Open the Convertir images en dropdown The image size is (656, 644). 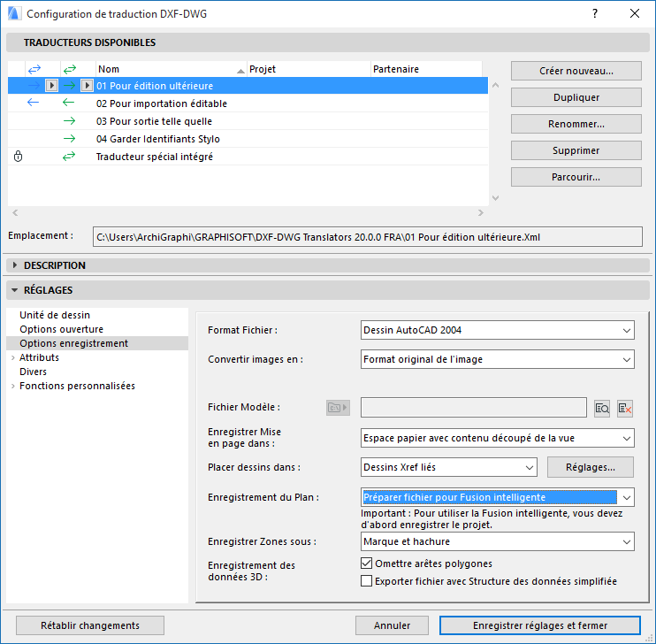[498, 359]
